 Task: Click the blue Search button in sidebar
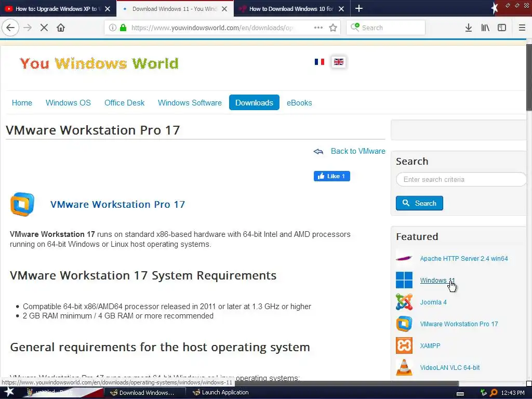(x=419, y=203)
